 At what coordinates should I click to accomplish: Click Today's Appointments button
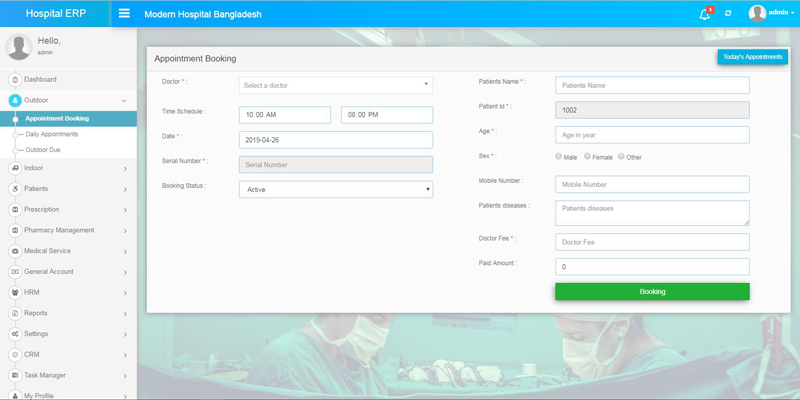click(x=752, y=57)
